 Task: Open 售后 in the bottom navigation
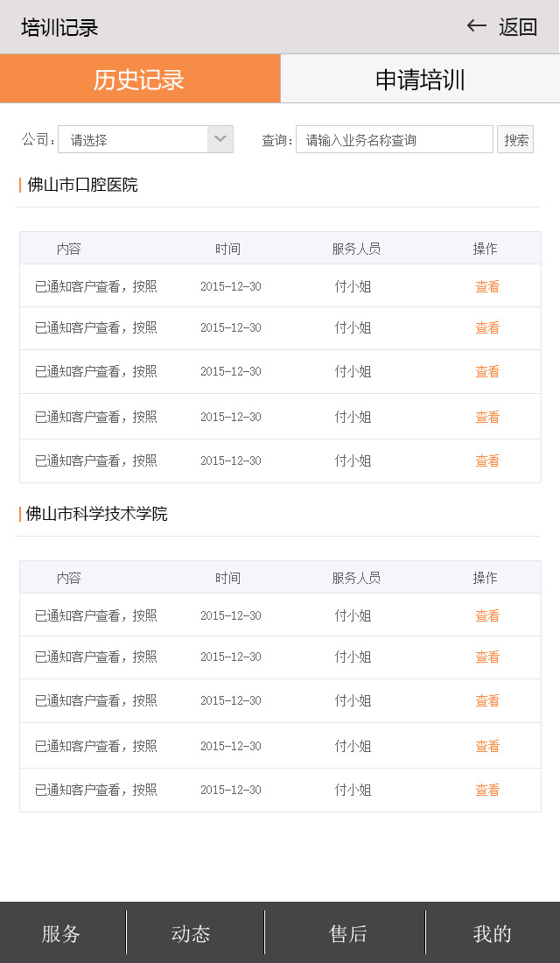coord(347,933)
